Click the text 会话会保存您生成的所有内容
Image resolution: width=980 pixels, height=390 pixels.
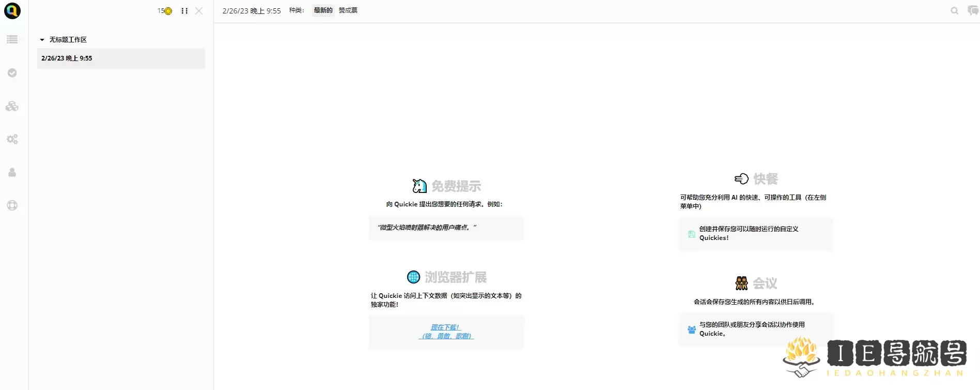pos(754,302)
